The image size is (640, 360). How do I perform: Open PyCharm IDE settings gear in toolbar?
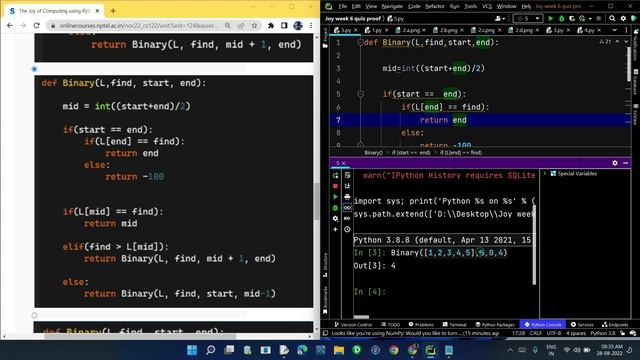(623, 18)
